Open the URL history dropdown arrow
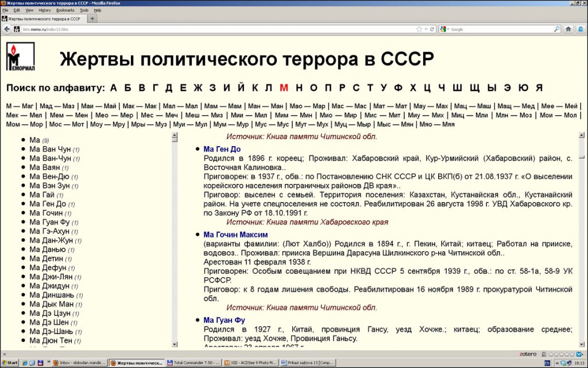Screen dimensions: 588x368 coord(425,29)
